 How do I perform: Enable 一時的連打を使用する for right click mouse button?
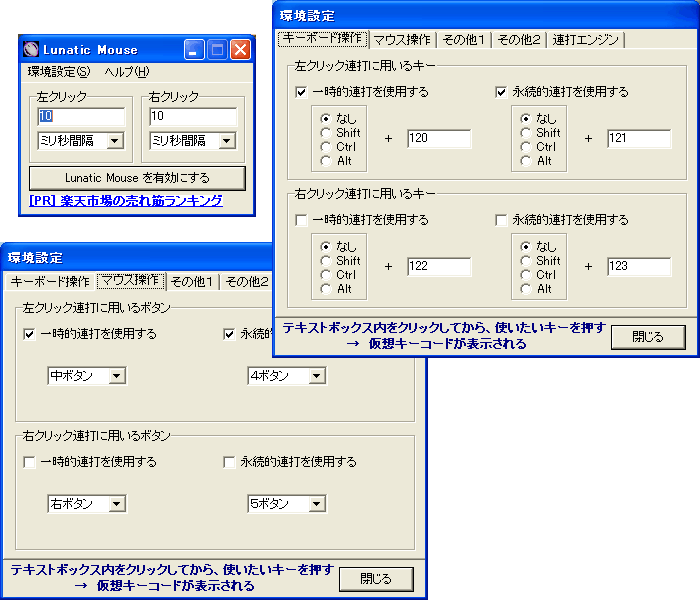pos(29,462)
